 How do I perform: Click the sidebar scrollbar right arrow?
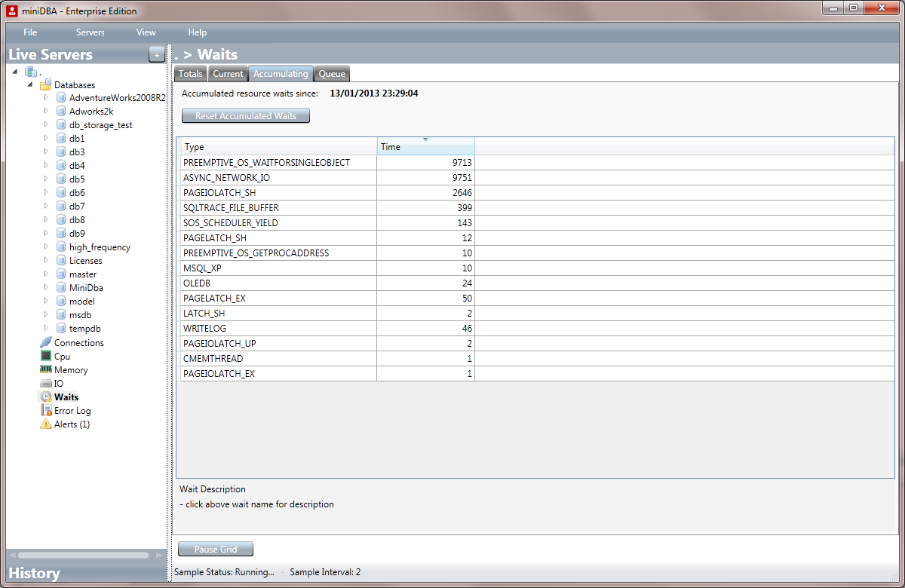159,556
